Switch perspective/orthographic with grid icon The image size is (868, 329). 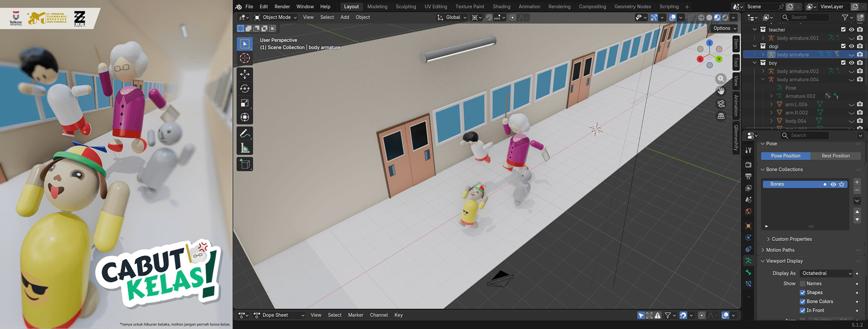tap(721, 116)
